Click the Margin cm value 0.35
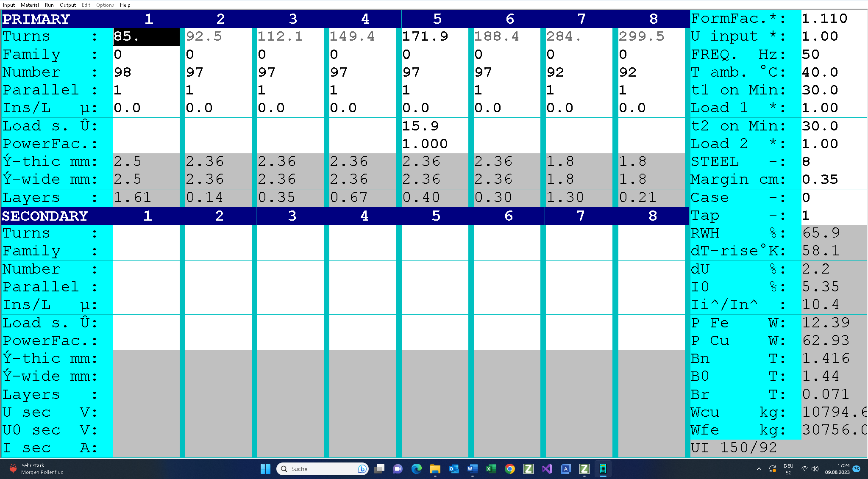 (834, 180)
